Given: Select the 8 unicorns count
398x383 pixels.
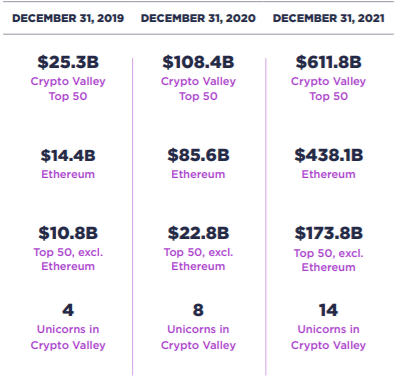Looking at the screenshot, I should [198, 310].
